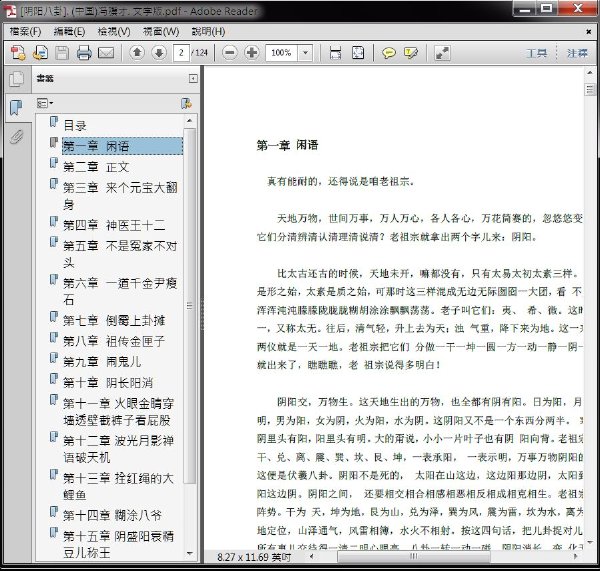Viewport: 600px width, 571px height.
Task: Click bookmarks list scroll up arrow
Action: tap(189, 121)
